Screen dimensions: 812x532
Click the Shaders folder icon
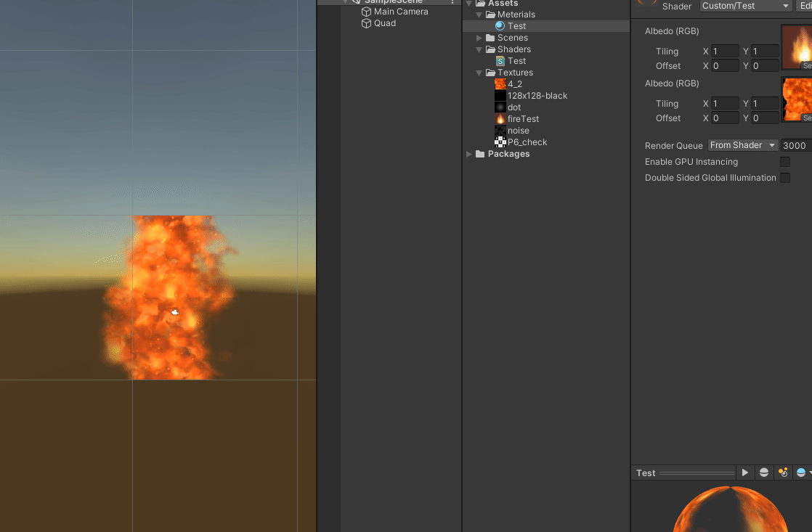pos(490,49)
